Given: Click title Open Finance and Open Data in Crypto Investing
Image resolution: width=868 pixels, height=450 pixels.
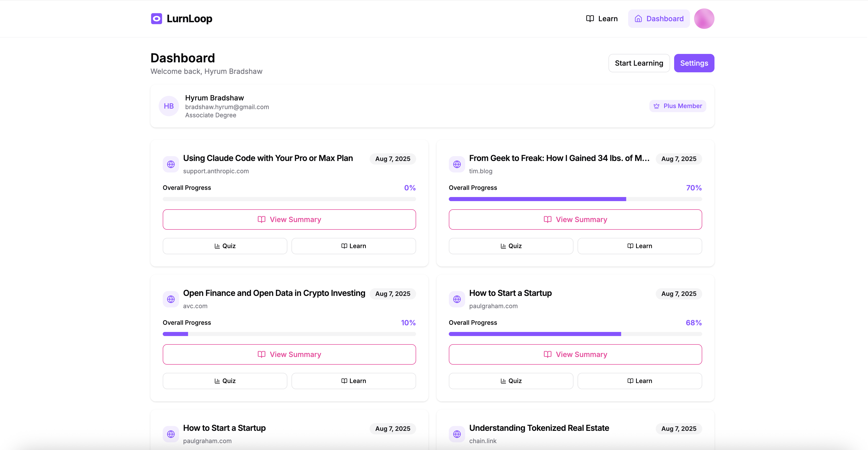Looking at the screenshot, I should pos(274,293).
